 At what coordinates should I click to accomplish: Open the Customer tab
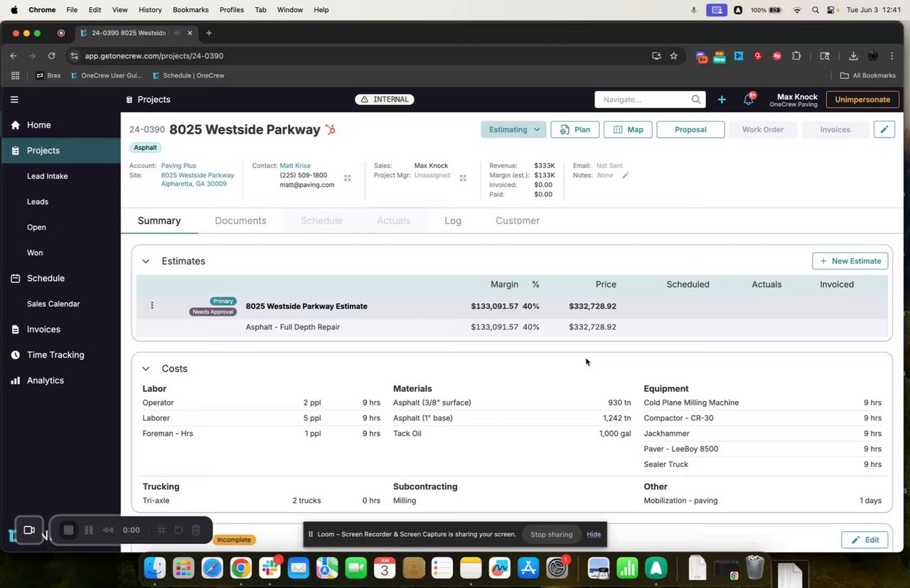518,220
